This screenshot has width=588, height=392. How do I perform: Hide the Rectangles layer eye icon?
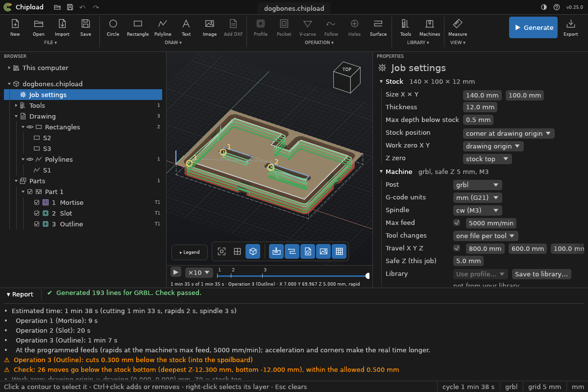[x=30, y=127]
